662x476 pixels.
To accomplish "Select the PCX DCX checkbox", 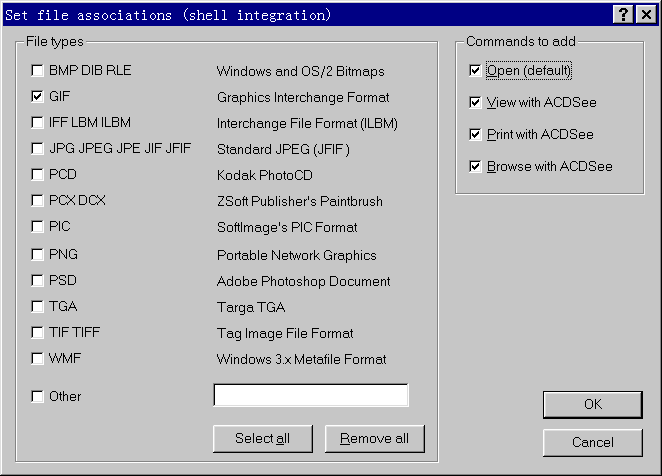I will click(x=38, y=201).
